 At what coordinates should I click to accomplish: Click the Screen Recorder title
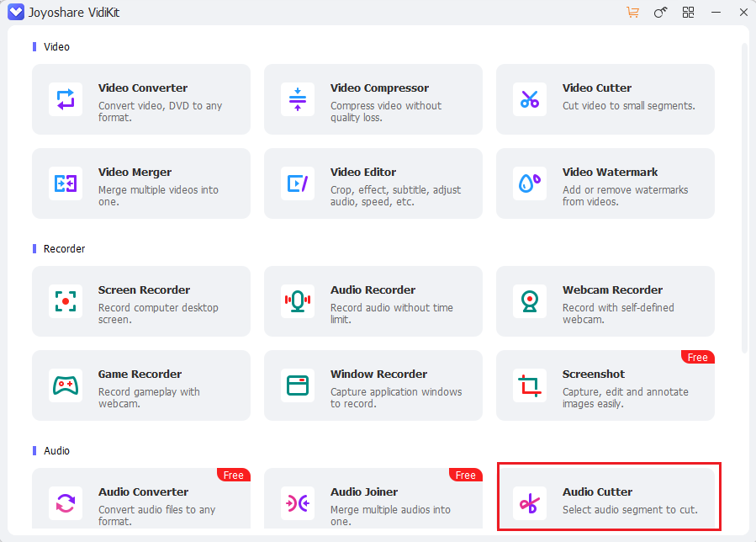tap(144, 290)
